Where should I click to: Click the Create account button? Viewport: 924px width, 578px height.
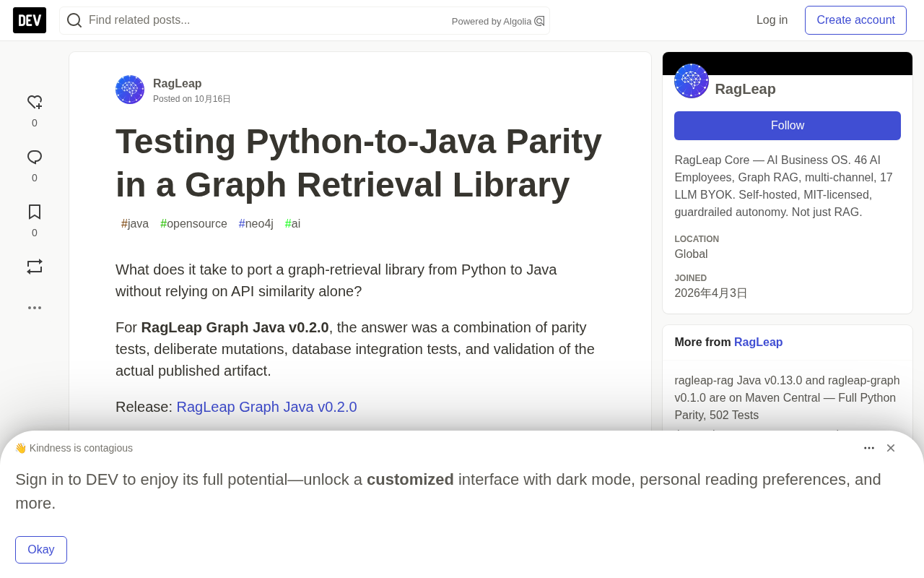pos(855,20)
